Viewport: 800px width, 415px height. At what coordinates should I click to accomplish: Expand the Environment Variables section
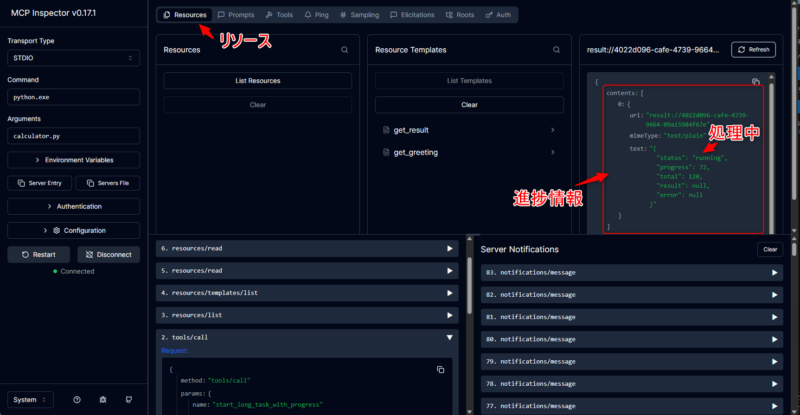tap(74, 160)
